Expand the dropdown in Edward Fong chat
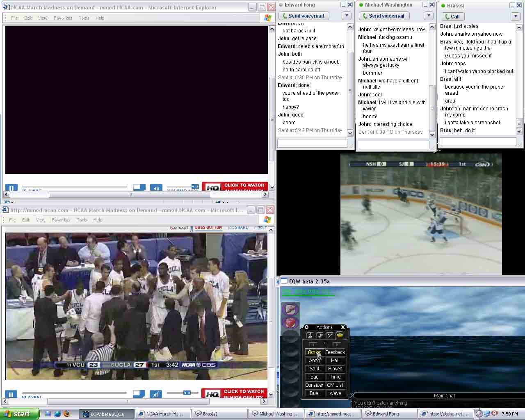525x420 pixels. (x=347, y=16)
